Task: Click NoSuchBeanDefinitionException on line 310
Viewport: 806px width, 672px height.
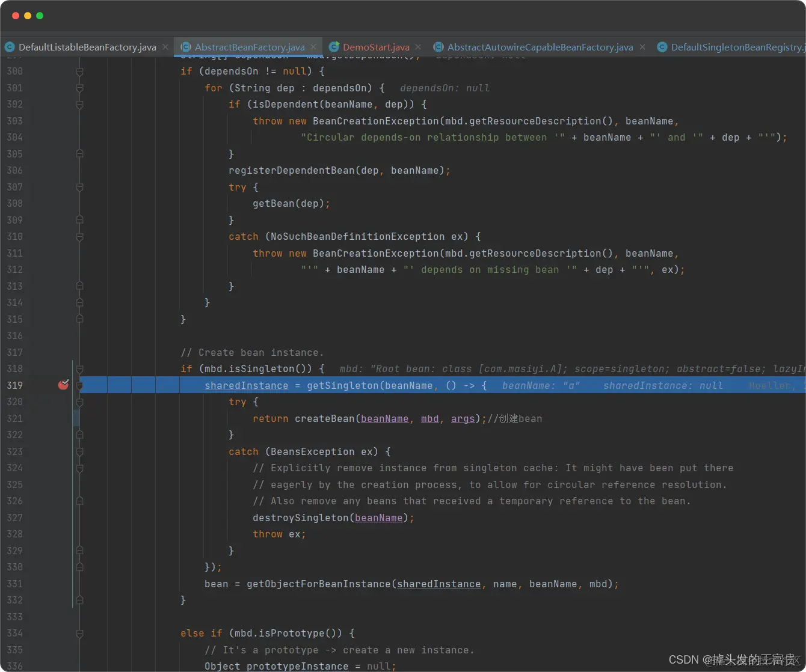Action: pos(358,236)
